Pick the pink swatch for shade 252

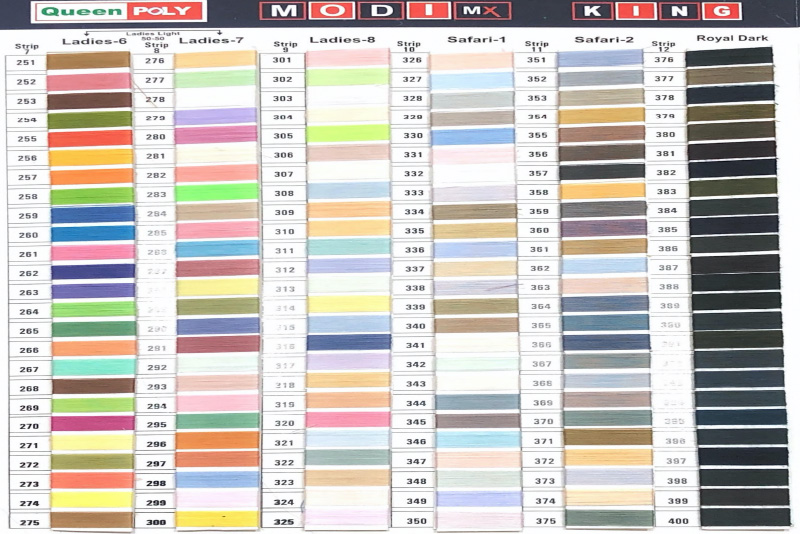[89, 82]
